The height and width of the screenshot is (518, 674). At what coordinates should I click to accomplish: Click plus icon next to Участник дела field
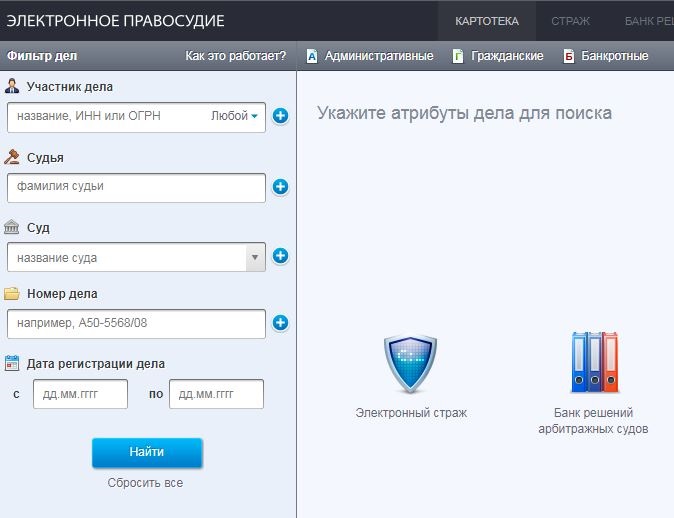(x=280, y=117)
